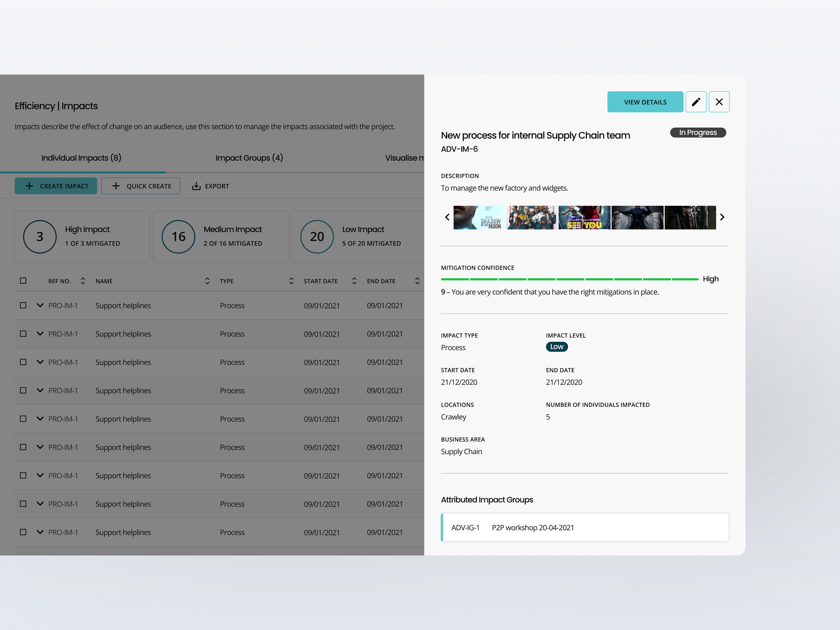Viewport: 840px width, 630px height.
Task: Check the first Support helplines row checkbox
Action: pos(23,305)
